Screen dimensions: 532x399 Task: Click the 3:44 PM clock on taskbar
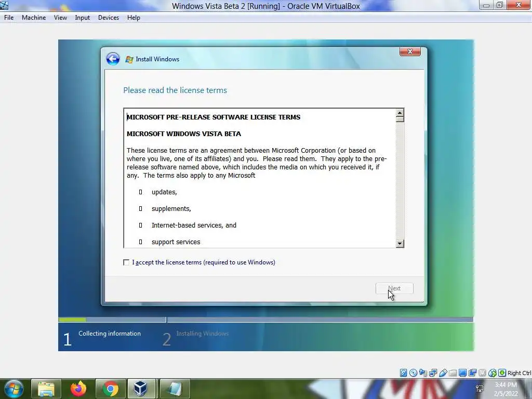pos(506,385)
